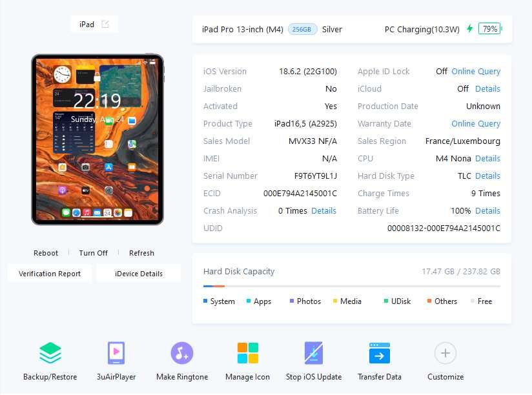Open Crash Analysis Details link
This screenshot has width=532, height=395.
click(x=323, y=211)
